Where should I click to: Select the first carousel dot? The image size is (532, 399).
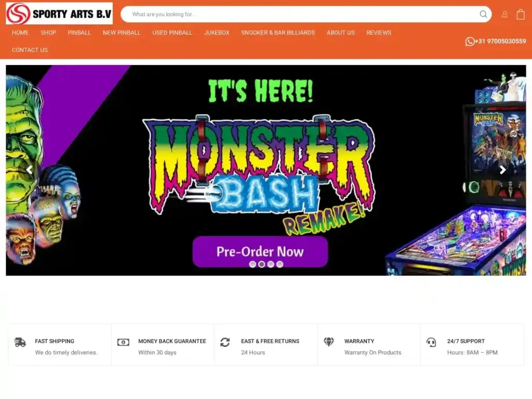[x=252, y=264]
